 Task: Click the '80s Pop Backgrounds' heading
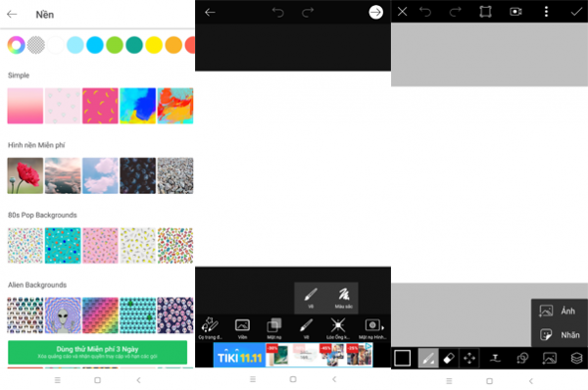(42, 215)
